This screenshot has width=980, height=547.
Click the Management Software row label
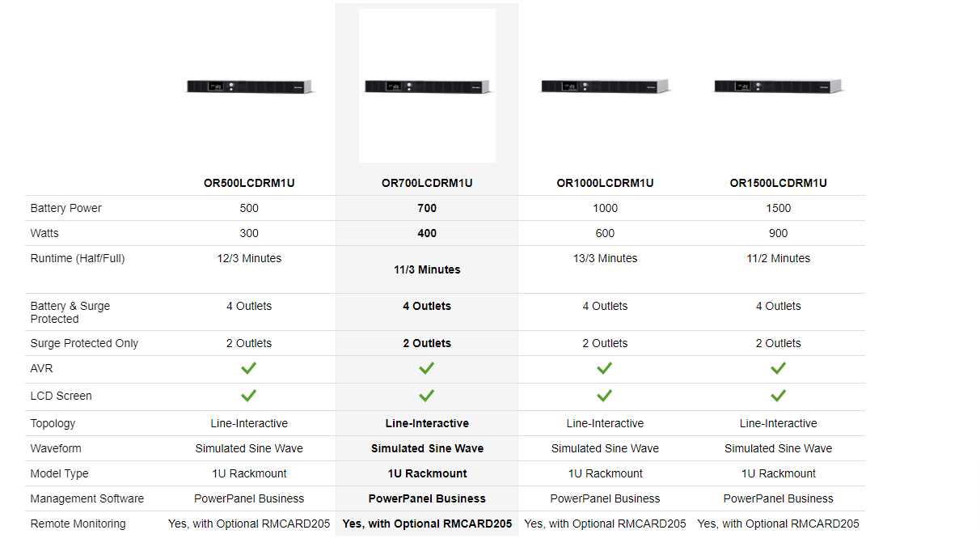pos(87,498)
